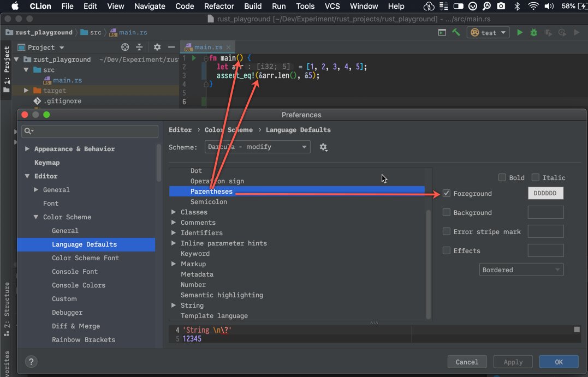
Task: Click the .gitignore file icon
Action: [x=37, y=101]
